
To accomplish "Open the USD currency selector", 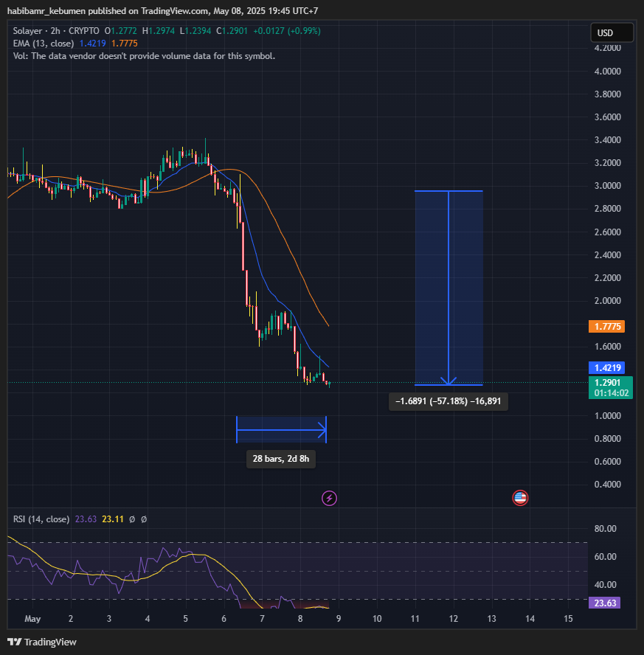I will pyautogui.click(x=612, y=33).
